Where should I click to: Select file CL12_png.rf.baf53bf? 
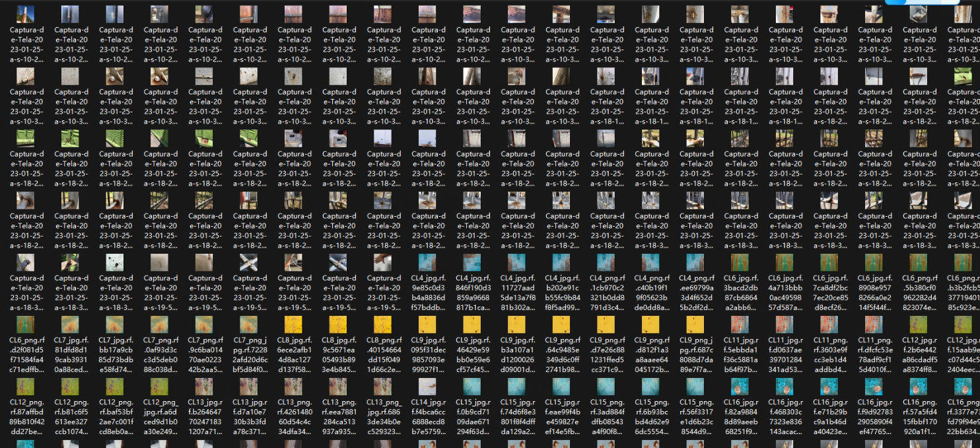[x=116, y=387]
